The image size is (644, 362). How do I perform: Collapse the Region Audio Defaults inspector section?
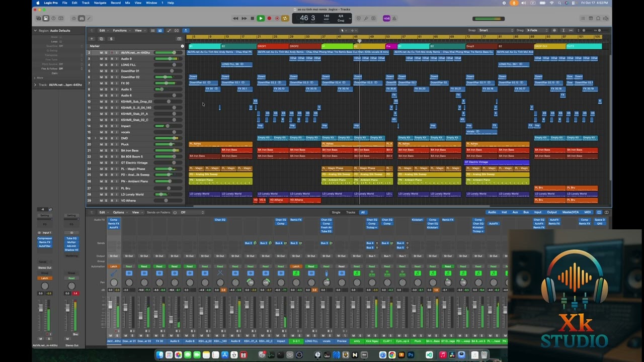35,31
